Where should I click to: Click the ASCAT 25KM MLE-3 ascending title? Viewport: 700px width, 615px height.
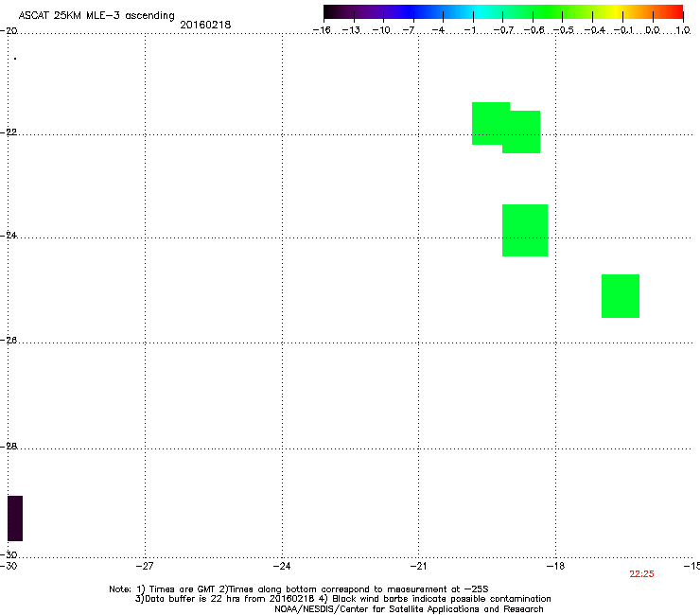96,15
